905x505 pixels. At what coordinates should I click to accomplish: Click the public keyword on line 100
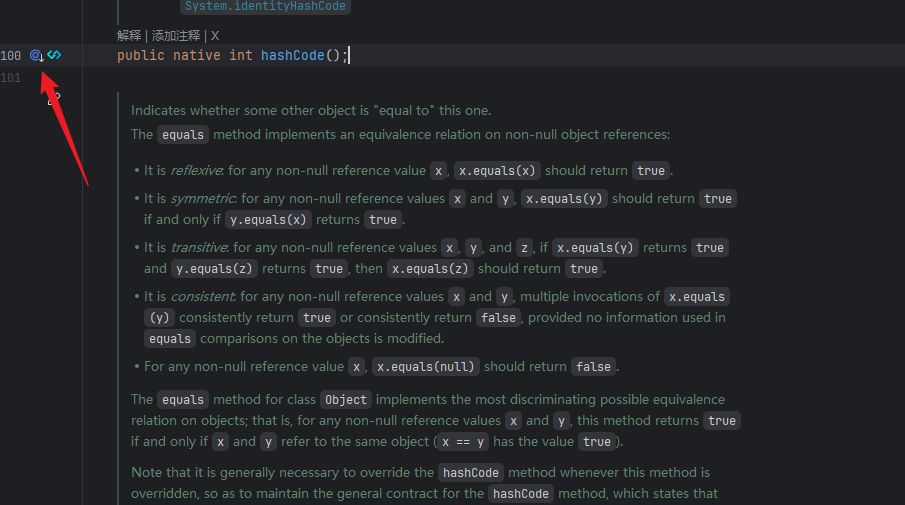click(141, 55)
